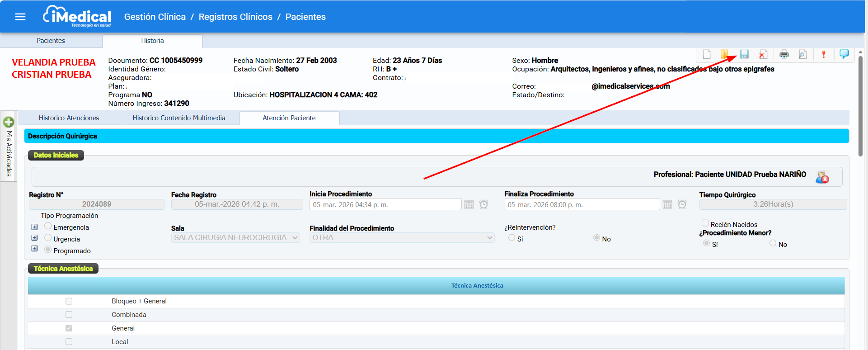Expand the Urgencia tree node
This screenshot has height=350, width=868.
[34, 238]
